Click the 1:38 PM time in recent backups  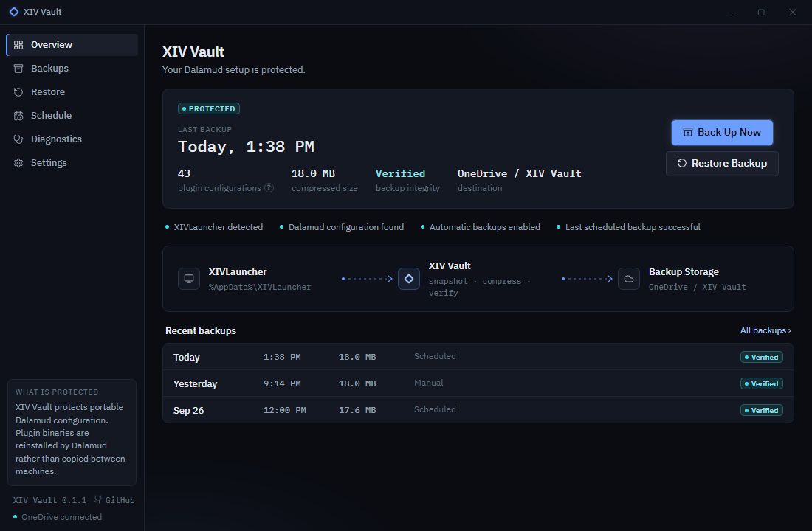282,357
